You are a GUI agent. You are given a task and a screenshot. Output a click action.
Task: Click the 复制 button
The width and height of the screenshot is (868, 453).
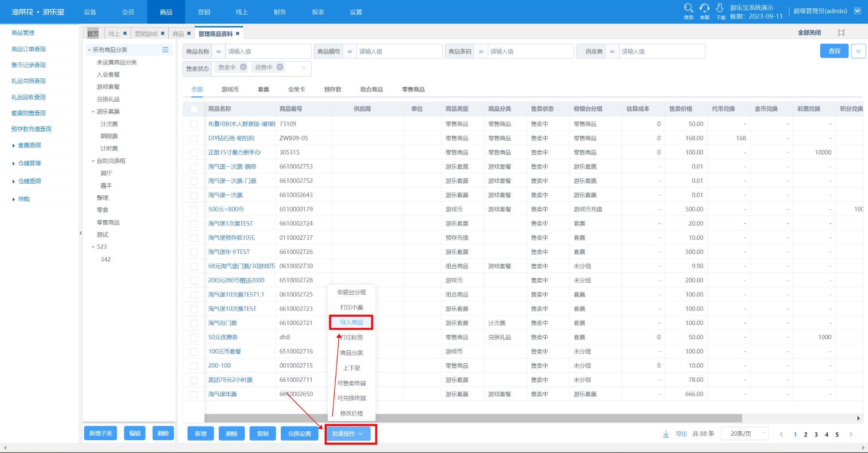263,434
